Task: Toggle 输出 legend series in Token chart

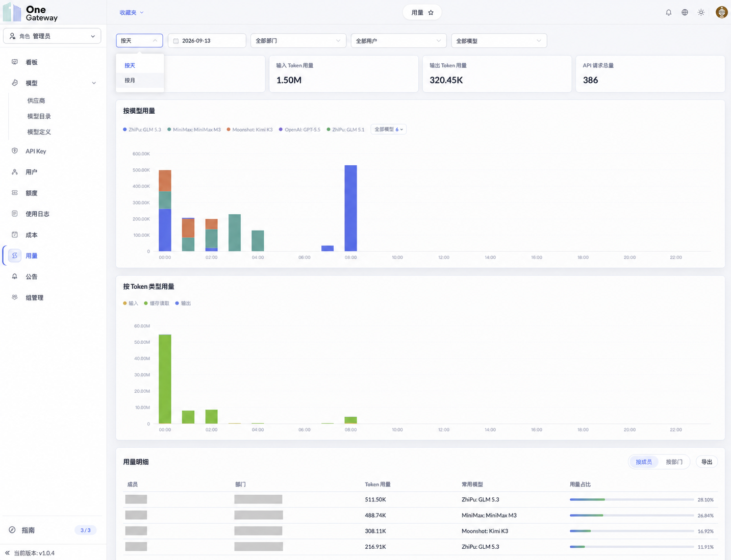Action: pos(183,303)
